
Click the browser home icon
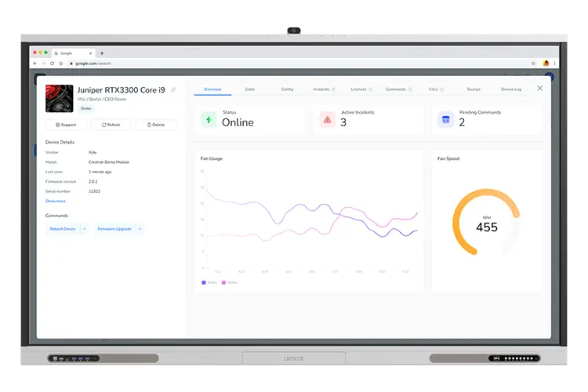60,64
